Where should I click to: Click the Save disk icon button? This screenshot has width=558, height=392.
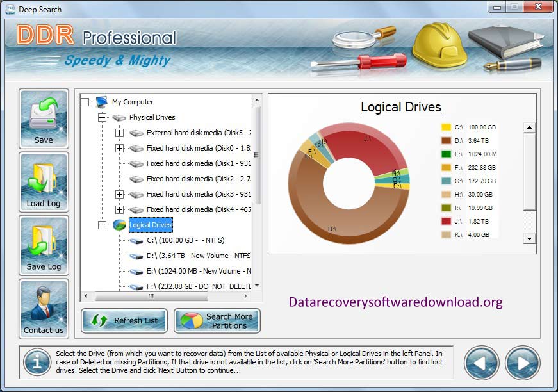click(44, 118)
